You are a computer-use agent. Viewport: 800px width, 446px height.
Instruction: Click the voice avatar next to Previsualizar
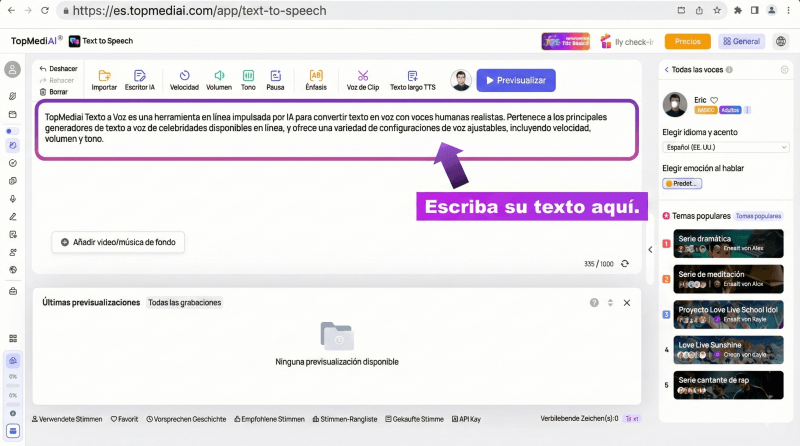(x=461, y=80)
